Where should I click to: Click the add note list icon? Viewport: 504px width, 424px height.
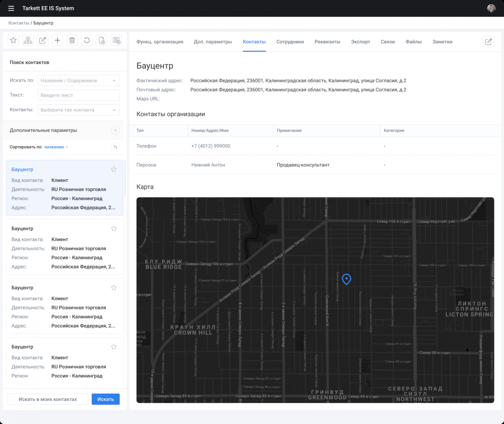(117, 40)
